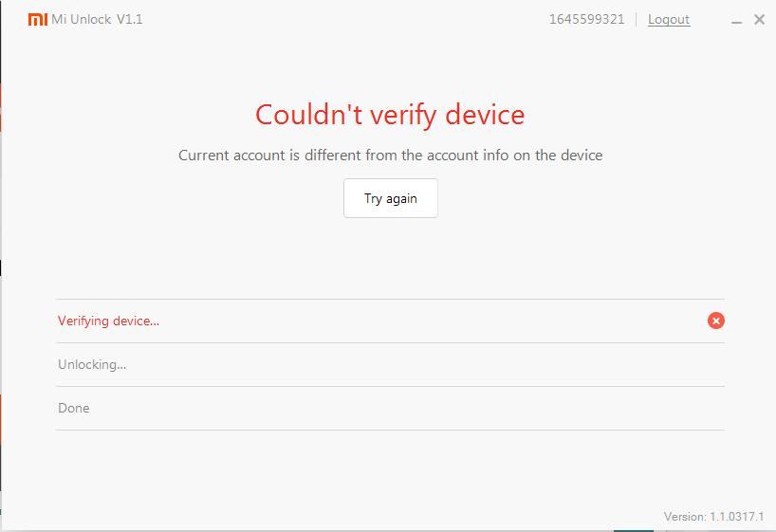Click the Mi Unlock title text
The image size is (776, 532).
pos(81,20)
